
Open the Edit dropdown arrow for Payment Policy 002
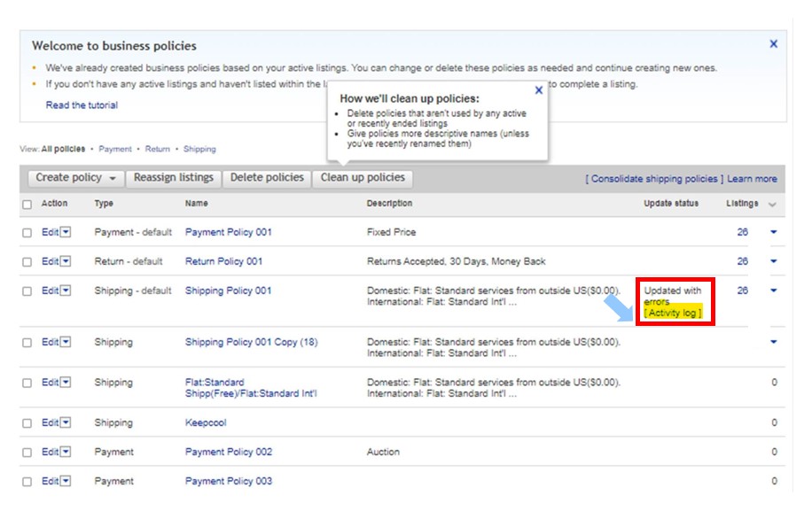point(66,453)
